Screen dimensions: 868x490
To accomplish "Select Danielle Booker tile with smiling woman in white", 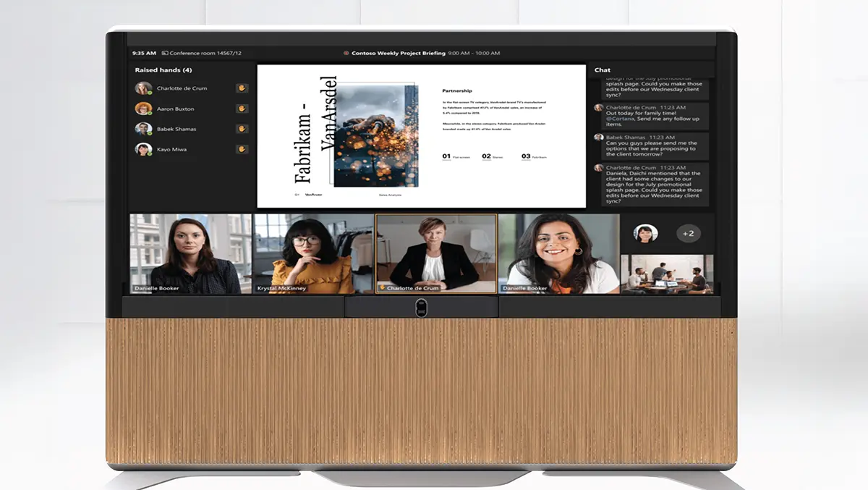I will coord(558,253).
